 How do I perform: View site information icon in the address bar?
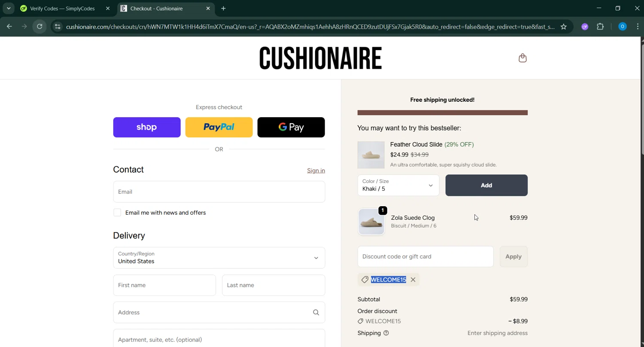[58, 27]
